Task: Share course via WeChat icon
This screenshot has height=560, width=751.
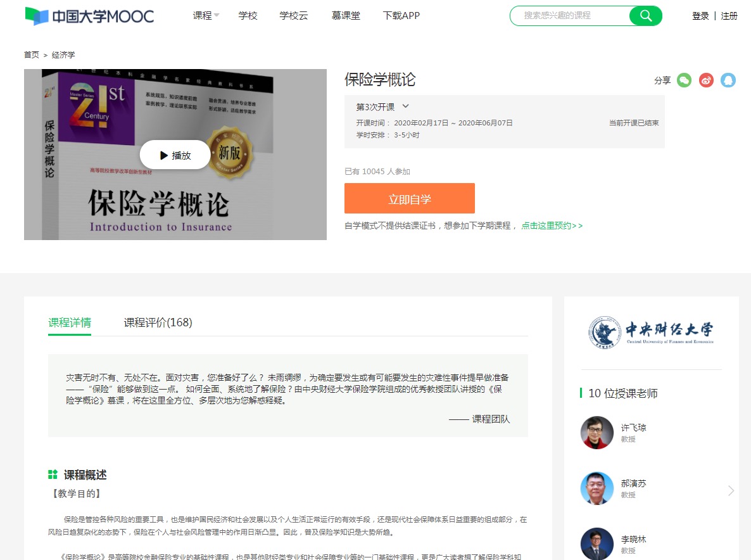Action: 684,80
